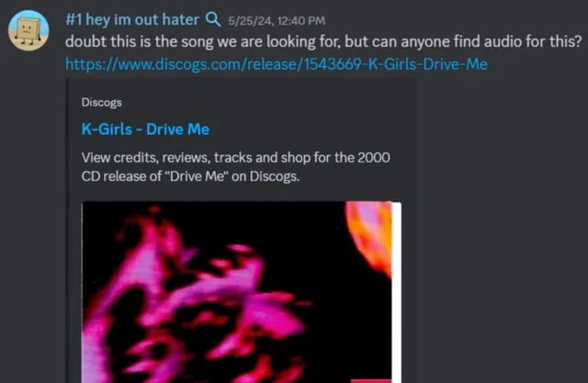The width and height of the screenshot is (588, 383).
Task: Open the discogs.com K-Girls-Drive-Me URL
Action: (x=277, y=64)
